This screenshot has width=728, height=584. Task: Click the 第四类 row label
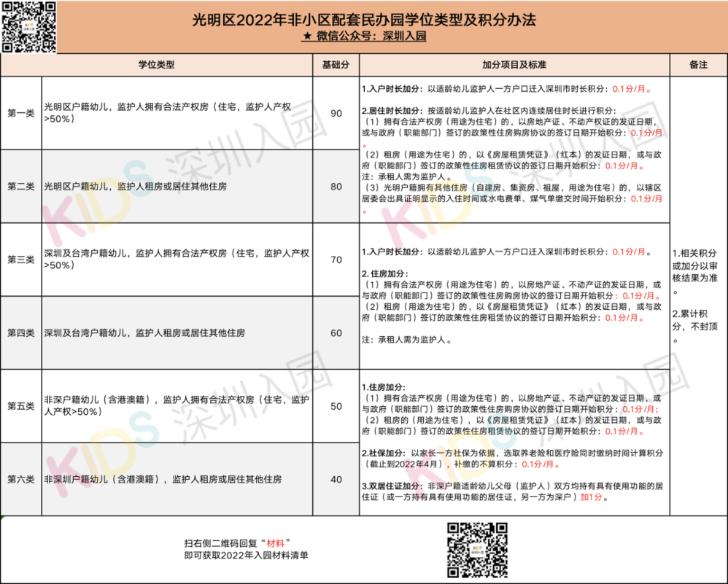pyautogui.click(x=21, y=333)
